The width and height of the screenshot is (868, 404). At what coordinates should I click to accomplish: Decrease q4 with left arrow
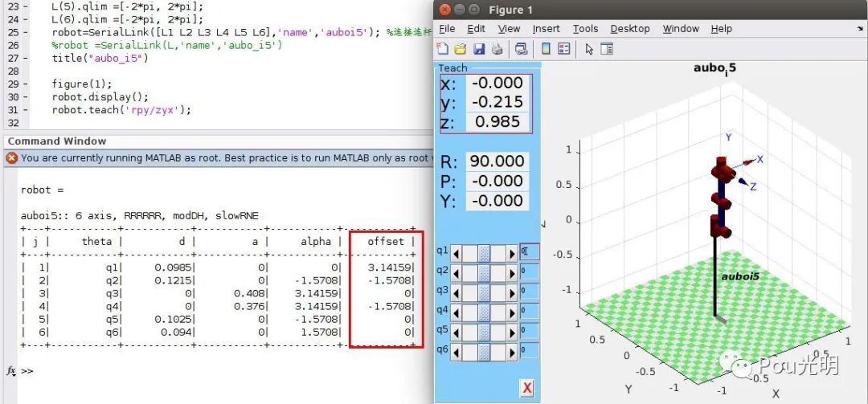point(457,312)
